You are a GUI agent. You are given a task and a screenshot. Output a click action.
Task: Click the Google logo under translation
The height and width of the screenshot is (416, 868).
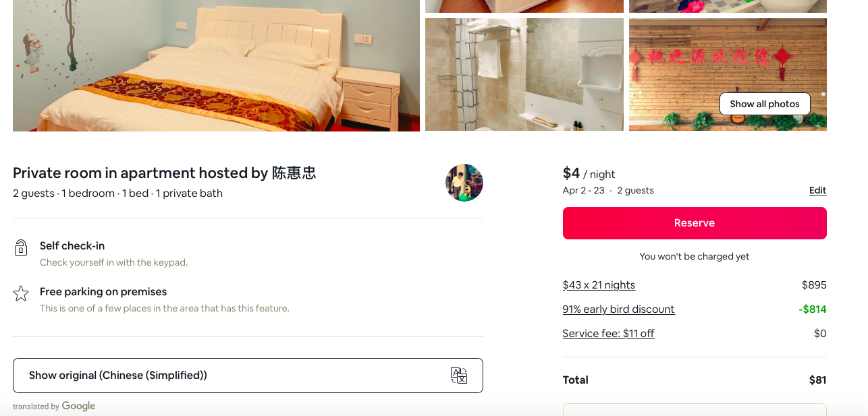click(78, 406)
